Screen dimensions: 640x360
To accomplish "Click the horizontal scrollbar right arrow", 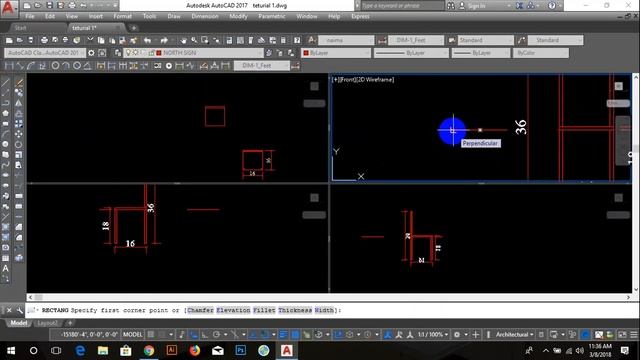I will point(628,298).
